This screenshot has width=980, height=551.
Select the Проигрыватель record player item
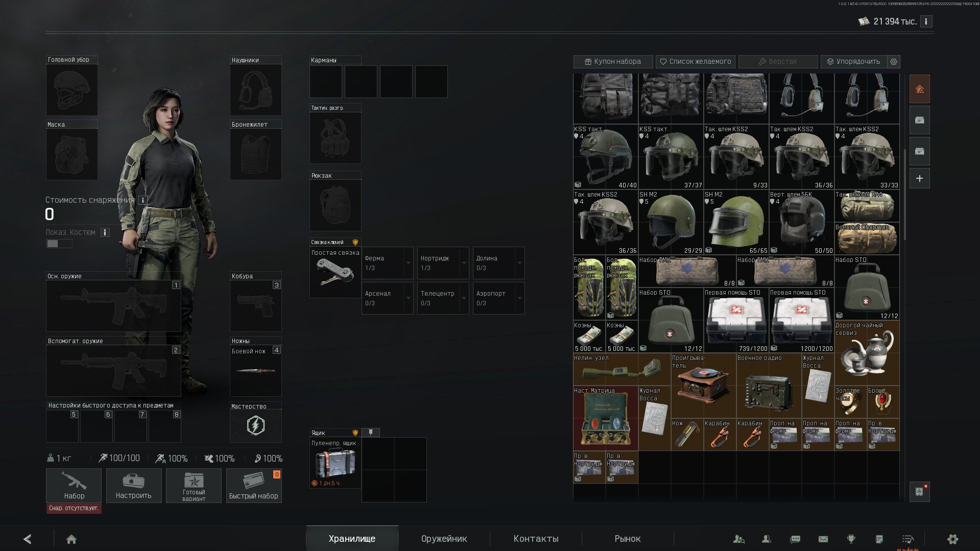[x=703, y=386]
